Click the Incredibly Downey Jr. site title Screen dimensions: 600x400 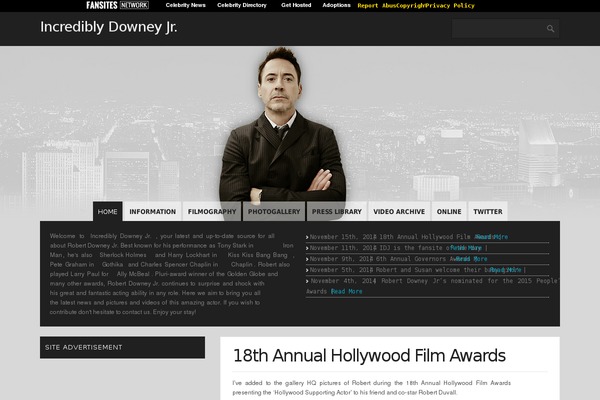click(x=109, y=27)
